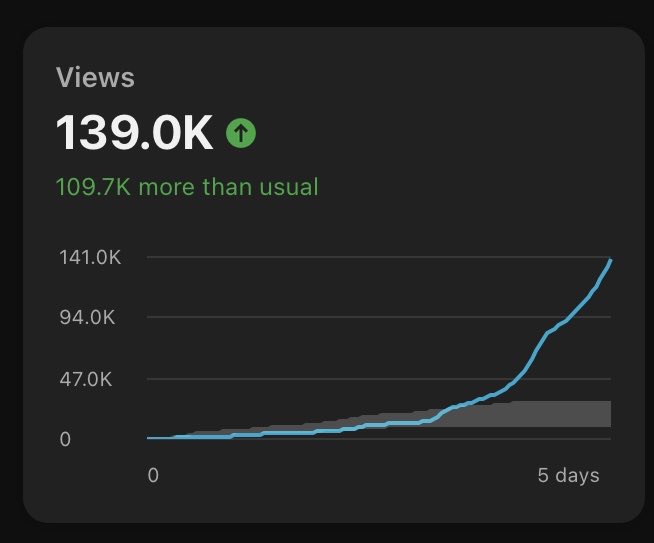The height and width of the screenshot is (543, 654).
Task: Click the gray typical-performance shaded band
Action: coord(542,414)
